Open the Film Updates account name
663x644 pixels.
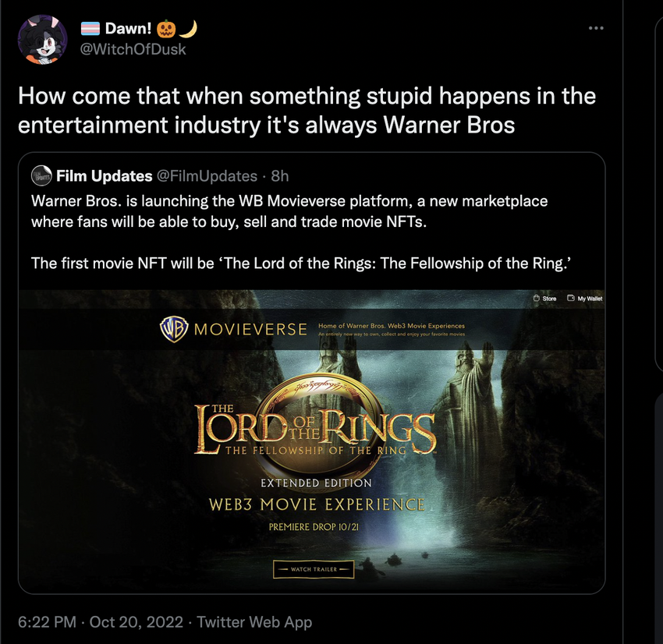tap(104, 175)
